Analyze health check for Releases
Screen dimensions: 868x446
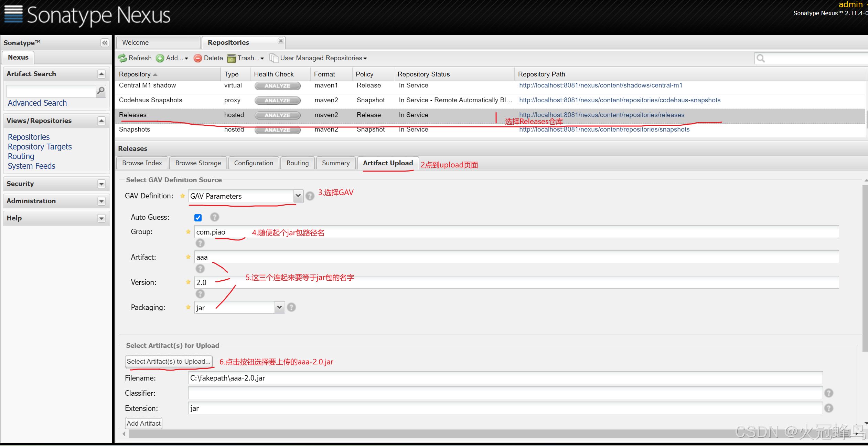[x=277, y=115]
